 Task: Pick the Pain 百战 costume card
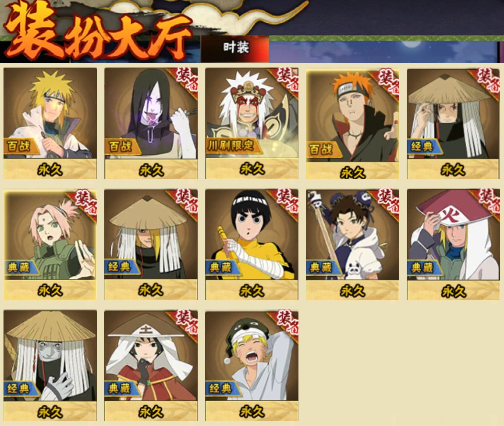(x=353, y=124)
